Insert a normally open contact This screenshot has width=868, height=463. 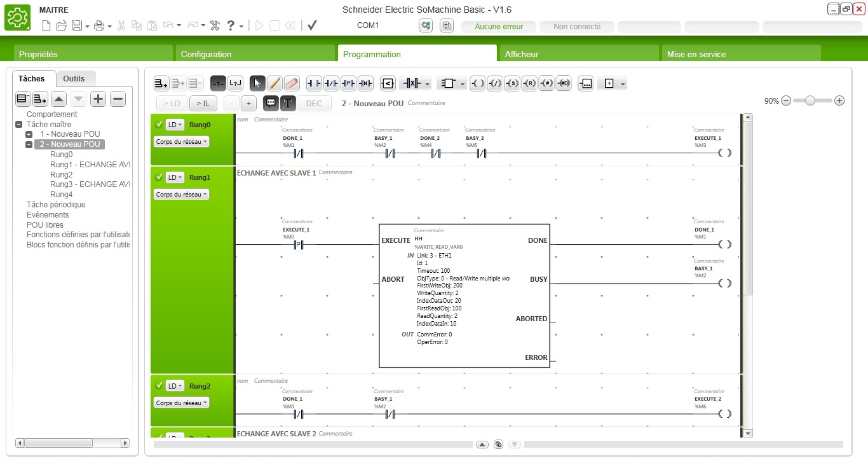314,83
